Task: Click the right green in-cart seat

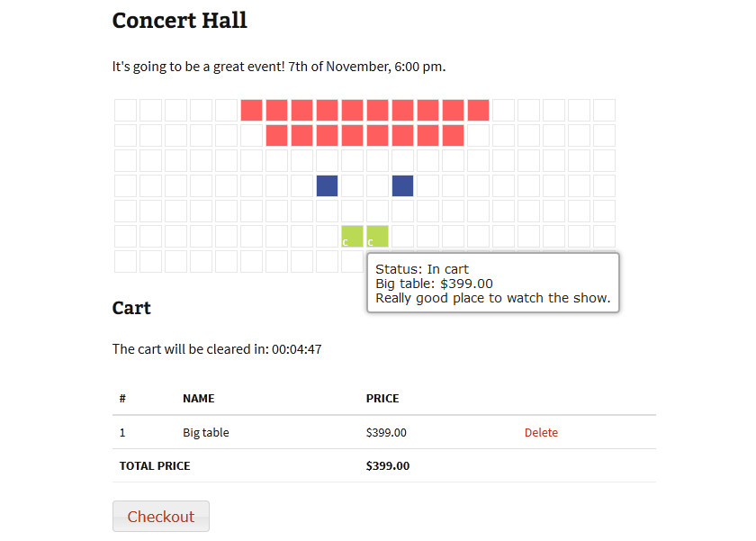Action: pos(377,236)
